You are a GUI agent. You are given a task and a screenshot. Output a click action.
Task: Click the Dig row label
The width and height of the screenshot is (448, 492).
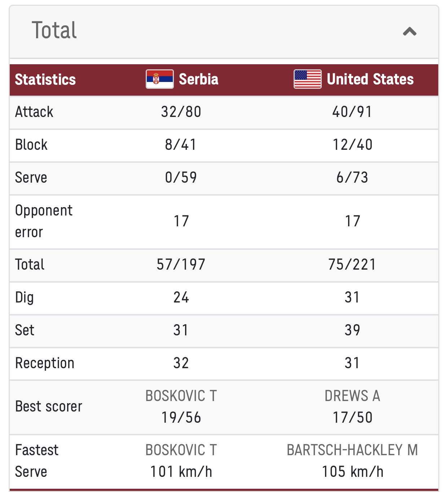click(x=25, y=298)
